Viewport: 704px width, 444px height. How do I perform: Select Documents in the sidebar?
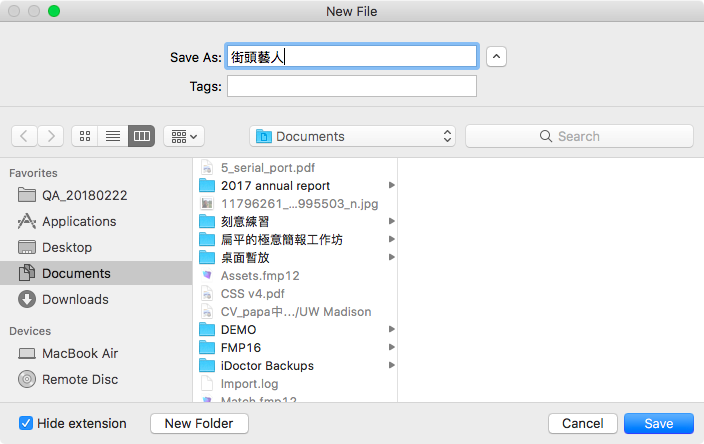(96, 273)
